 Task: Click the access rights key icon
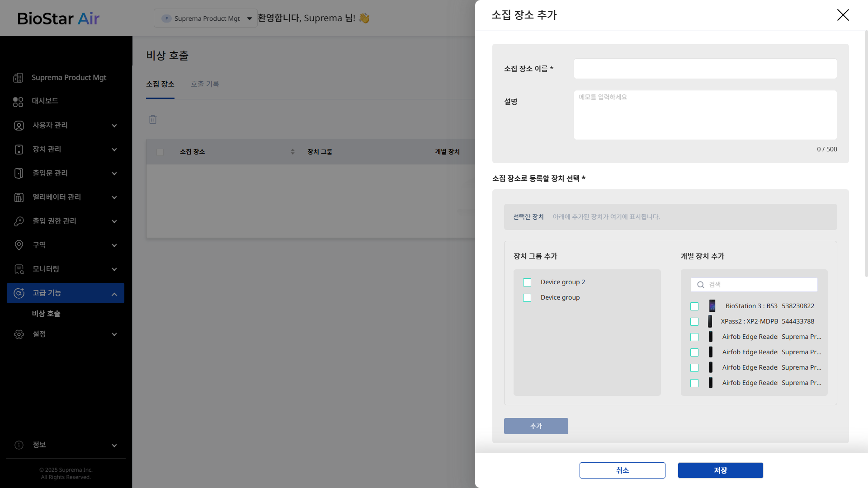pos(19,221)
